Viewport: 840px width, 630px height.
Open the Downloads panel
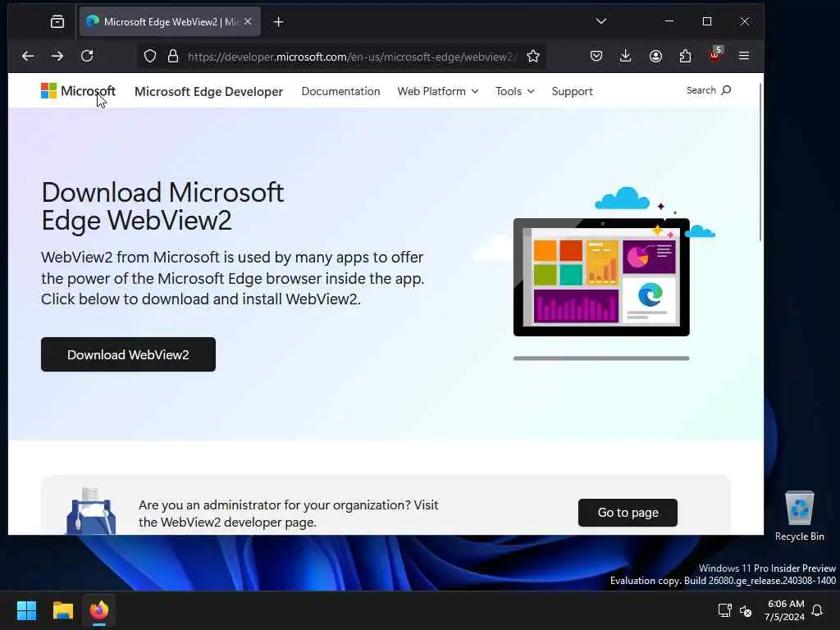[x=625, y=56]
